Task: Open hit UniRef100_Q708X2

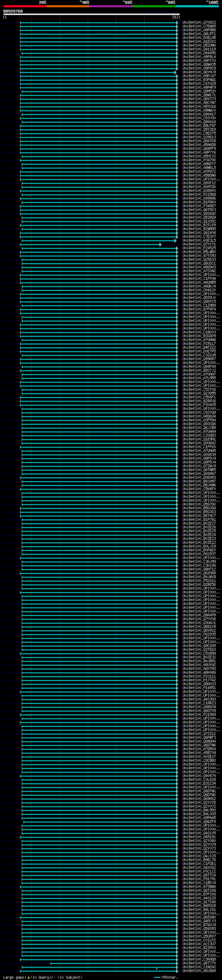Action: coord(199,23)
